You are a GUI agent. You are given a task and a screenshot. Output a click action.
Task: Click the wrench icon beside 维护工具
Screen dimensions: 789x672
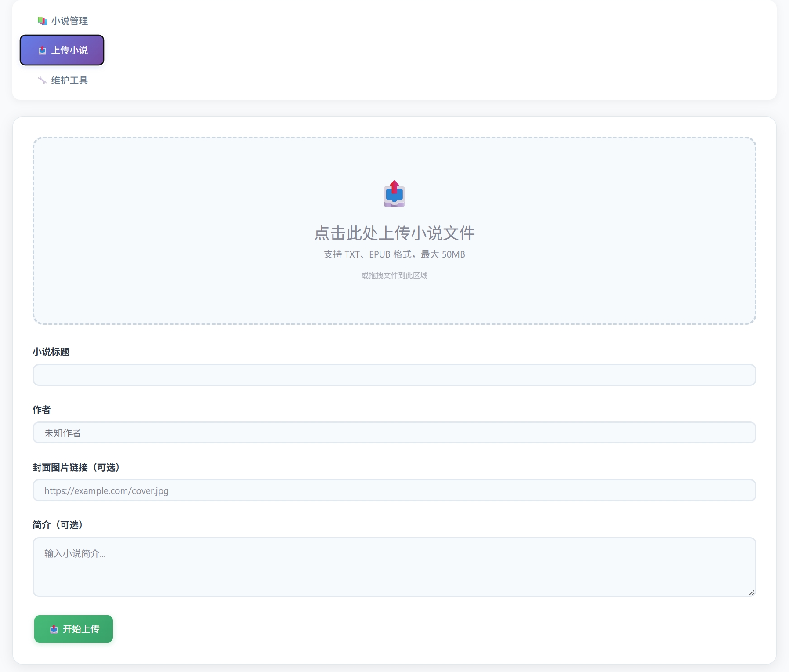click(x=42, y=80)
